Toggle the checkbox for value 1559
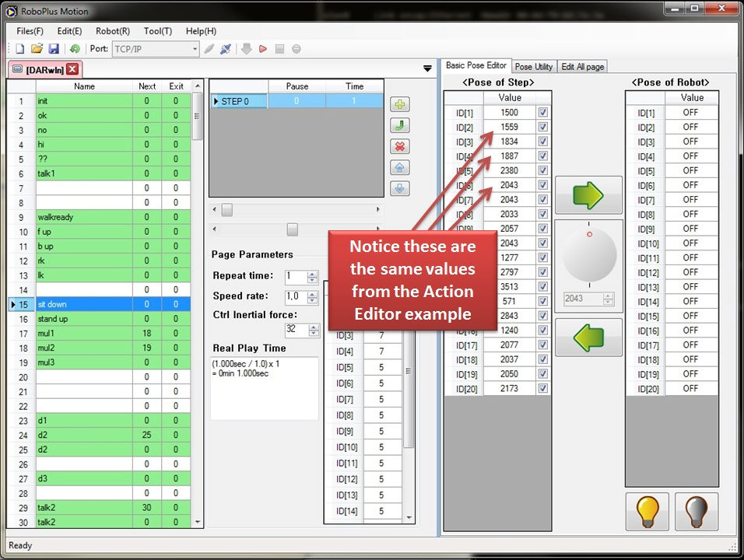744x560 pixels. (542, 127)
